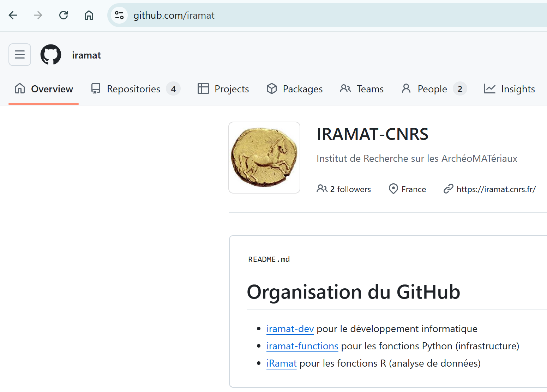View site information icon in address bar
The height and width of the screenshot is (392, 547).
click(119, 15)
